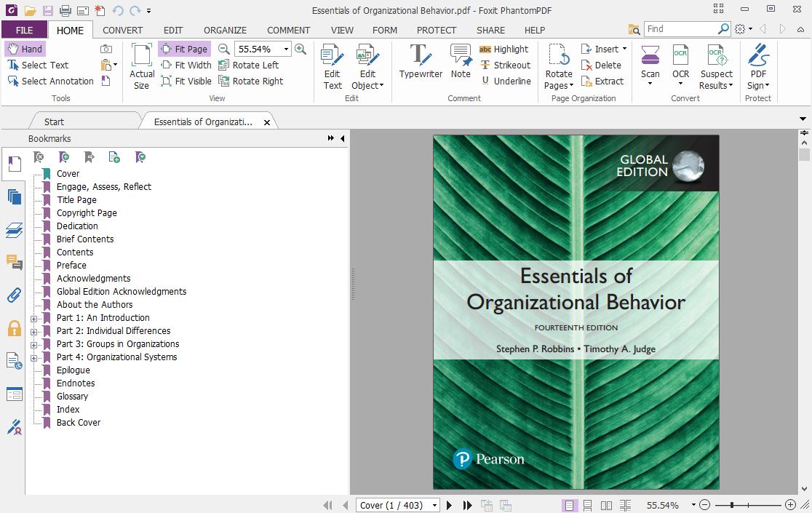Set view to Actual Size
This screenshot has width=812, height=513.
[141, 66]
